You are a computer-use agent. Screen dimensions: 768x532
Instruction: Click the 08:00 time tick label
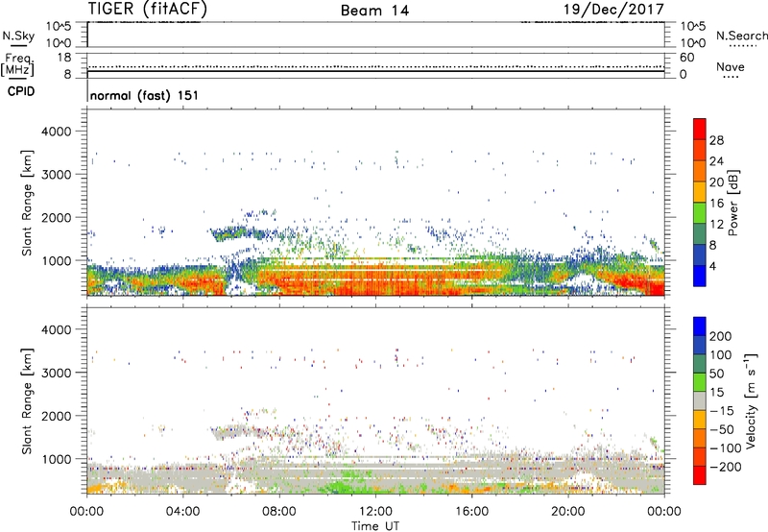pos(279,512)
